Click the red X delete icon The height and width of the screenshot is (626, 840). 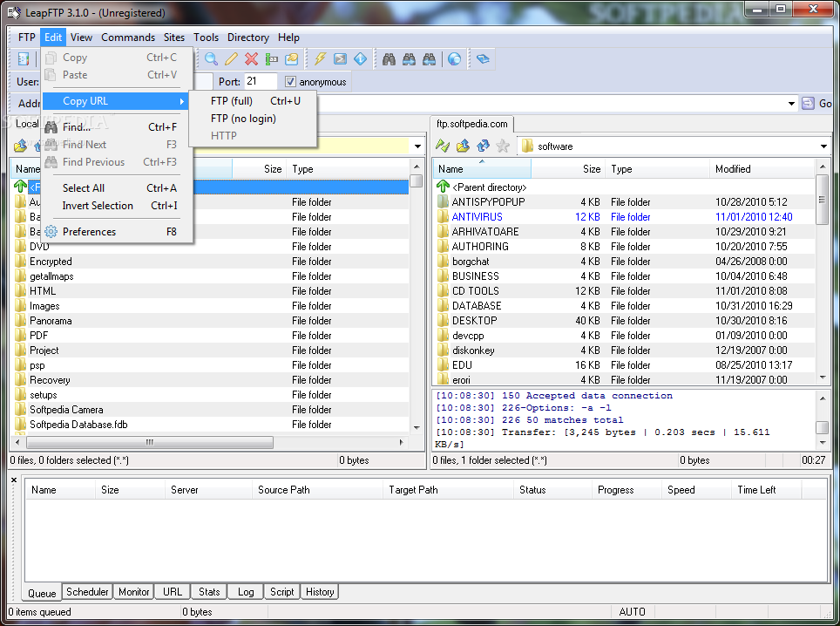251,59
